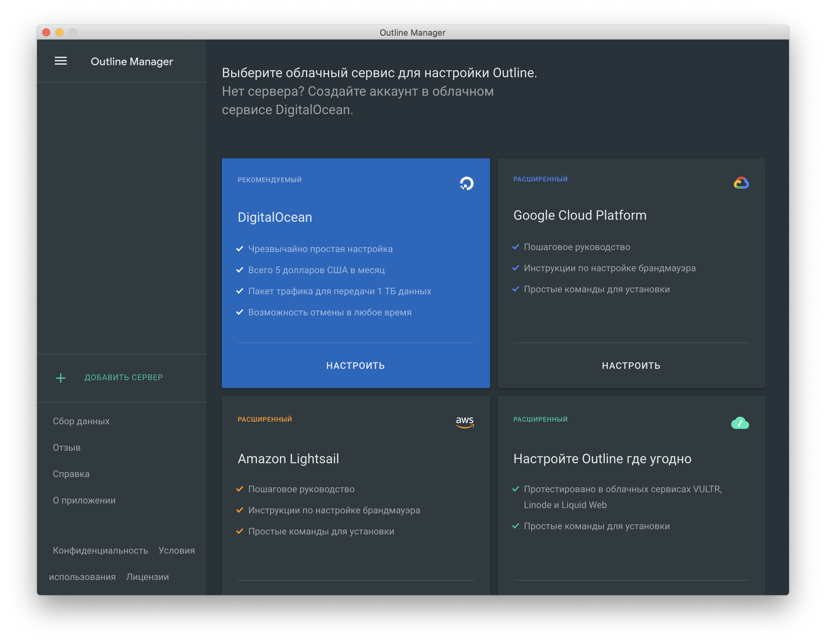Image resolution: width=826 pixels, height=644 pixels.
Task: Open the Сбор данных menu item
Action: coord(81,421)
